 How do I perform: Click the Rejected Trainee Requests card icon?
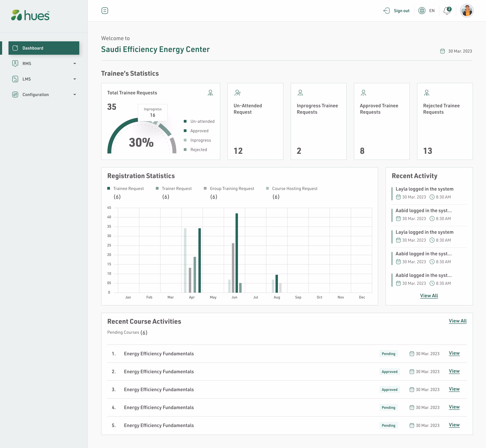pos(427,93)
